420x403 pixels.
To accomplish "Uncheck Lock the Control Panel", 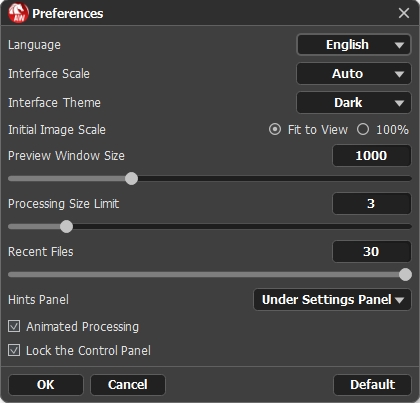I will (x=14, y=350).
